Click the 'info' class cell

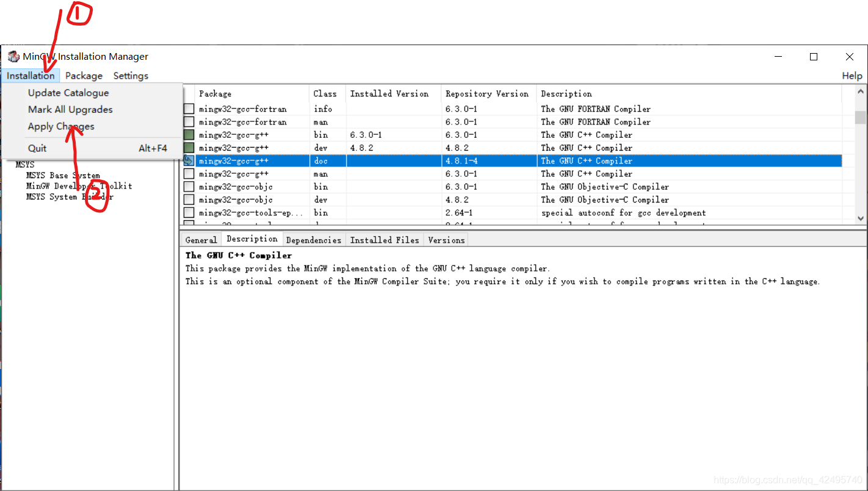click(x=323, y=109)
